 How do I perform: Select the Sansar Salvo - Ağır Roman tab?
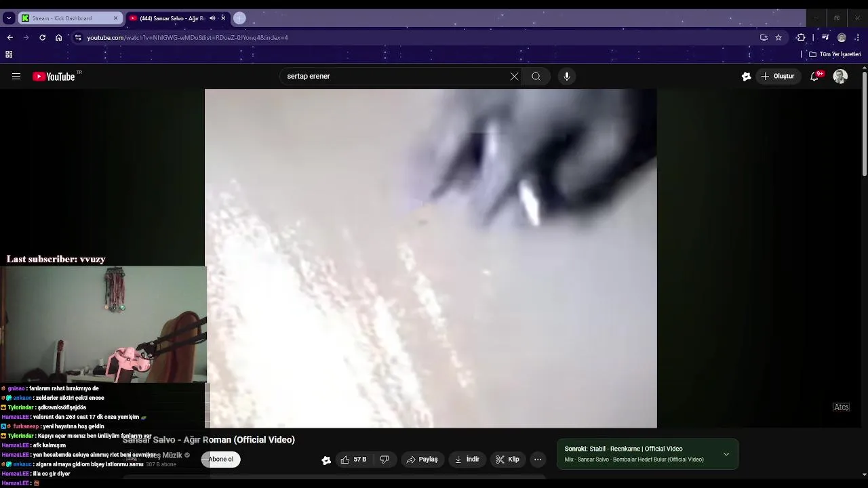tap(178, 18)
